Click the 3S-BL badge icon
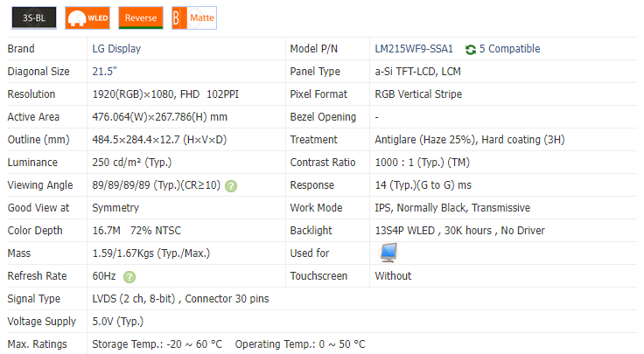Viewport: 644px width, 354px height. [x=34, y=18]
